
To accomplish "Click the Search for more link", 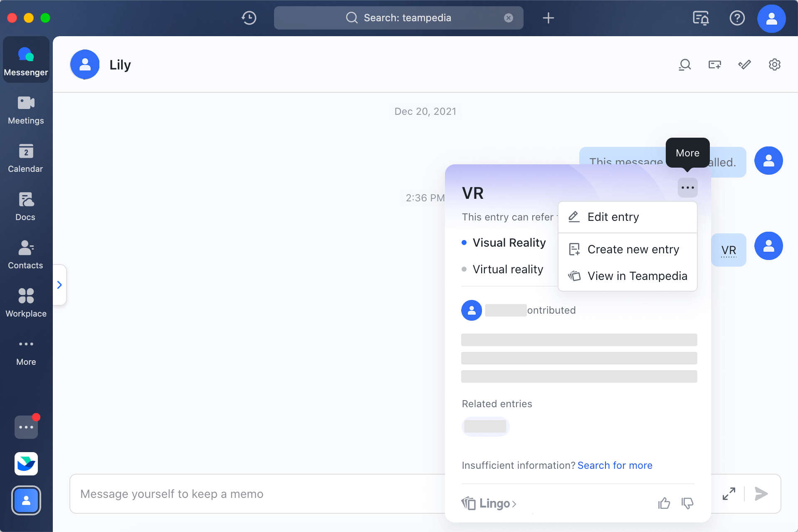I will (615, 465).
